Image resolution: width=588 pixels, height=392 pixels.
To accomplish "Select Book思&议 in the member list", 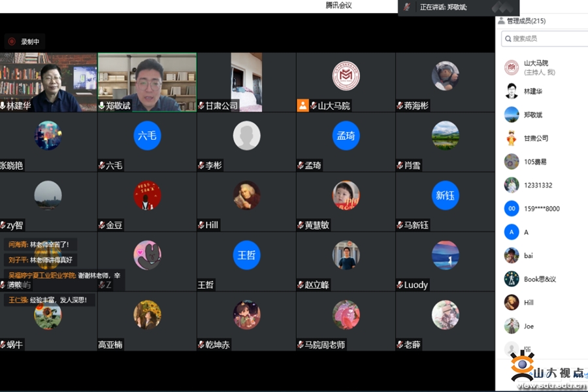I will 539,279.
